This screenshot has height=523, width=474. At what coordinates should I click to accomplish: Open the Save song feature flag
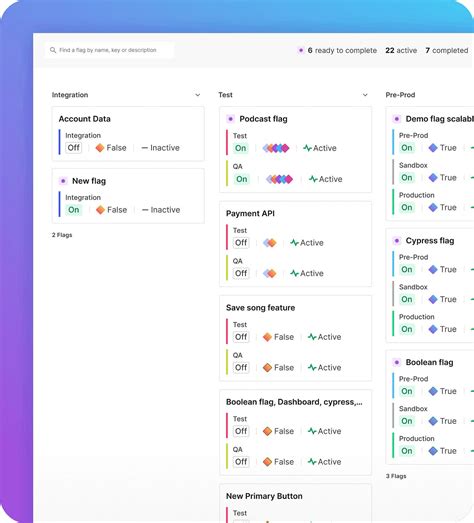pyautogui.click(x=261, y=308)
